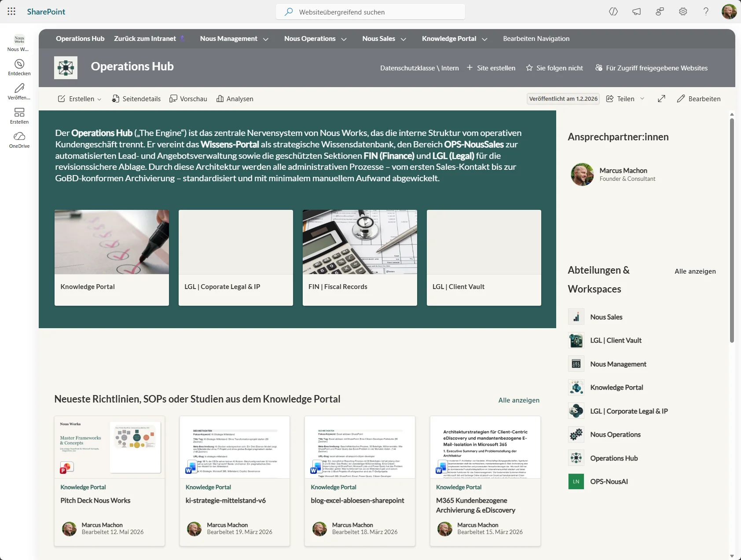Open M365 Kundenbezogene Archivierung & eDiscovery document

point(485,481)
